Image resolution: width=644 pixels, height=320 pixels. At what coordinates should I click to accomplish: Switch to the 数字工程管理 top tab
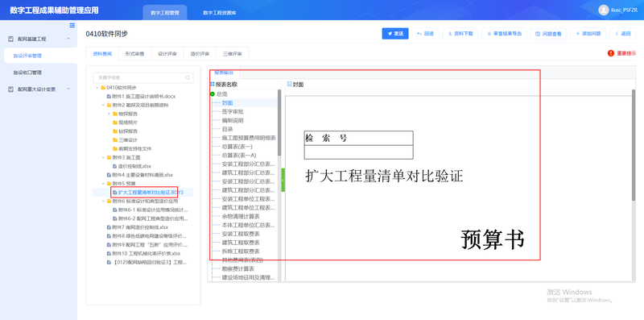pyautogui.click(x=165, y=13)
